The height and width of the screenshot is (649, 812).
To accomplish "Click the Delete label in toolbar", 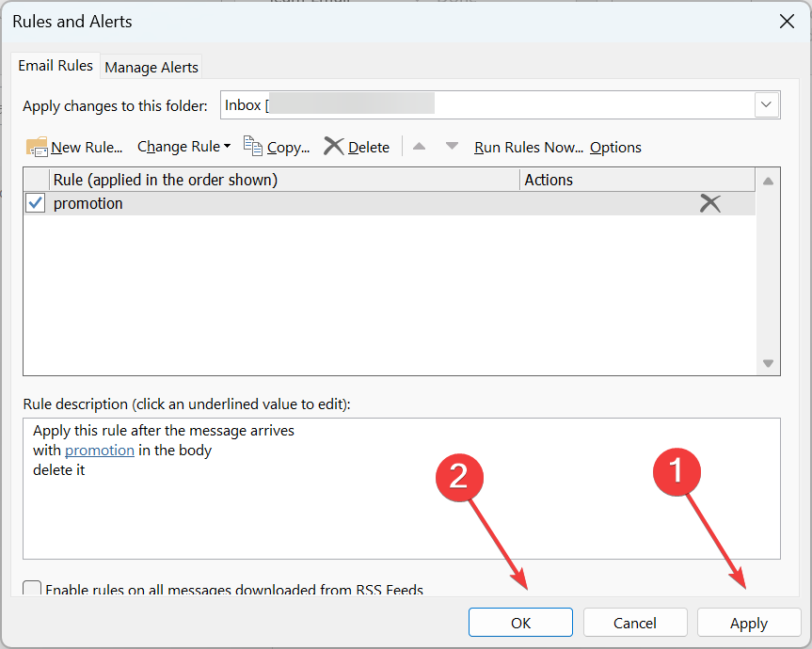I will [369, 148].
